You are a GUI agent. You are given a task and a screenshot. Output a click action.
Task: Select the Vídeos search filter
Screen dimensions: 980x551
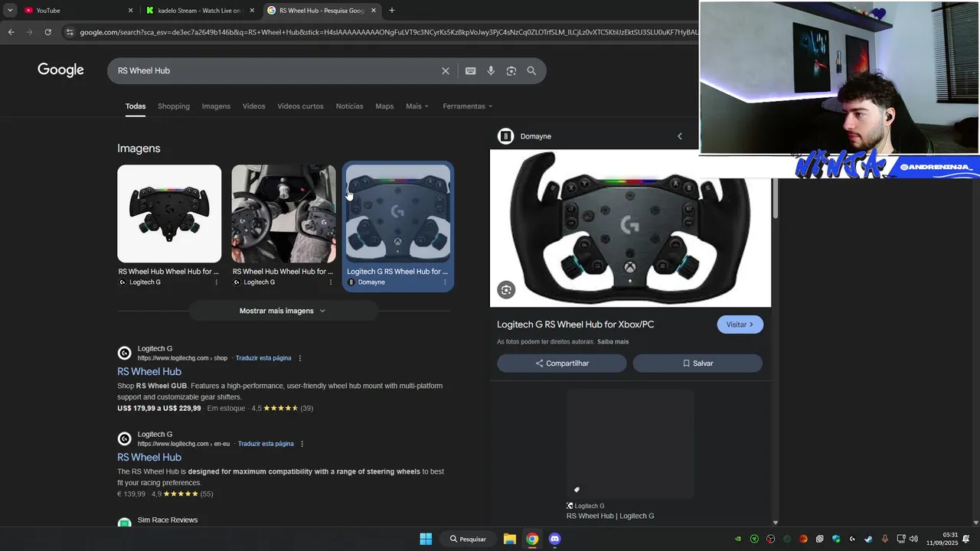254,106
